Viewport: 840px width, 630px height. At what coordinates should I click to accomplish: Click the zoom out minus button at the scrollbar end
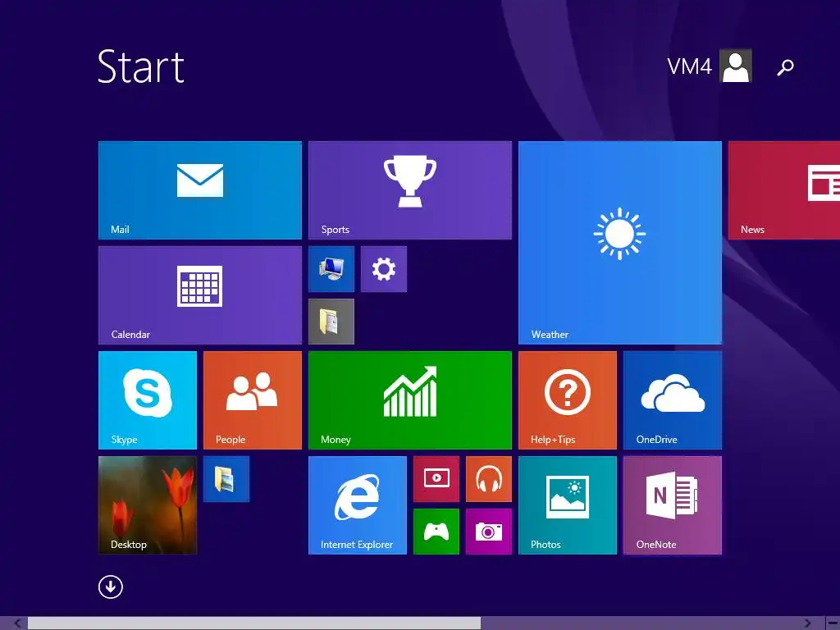833,623
